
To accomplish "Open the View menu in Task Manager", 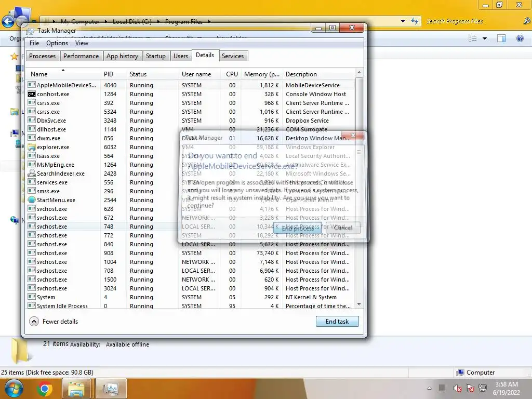I will tap(82, 43).
